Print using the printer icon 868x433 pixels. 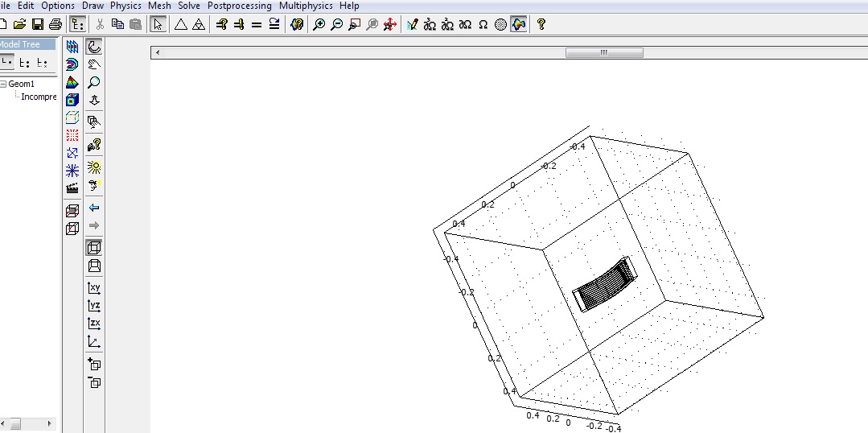coord(56,24)
